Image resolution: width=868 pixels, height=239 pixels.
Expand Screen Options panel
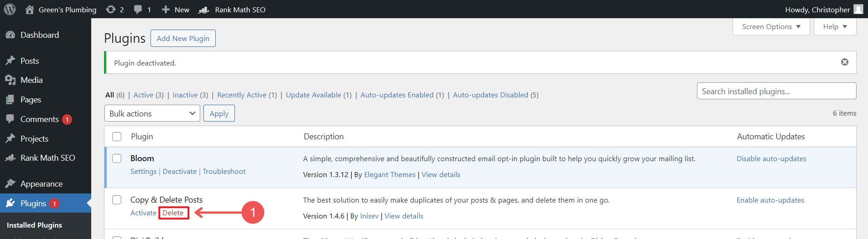(770, 27)
